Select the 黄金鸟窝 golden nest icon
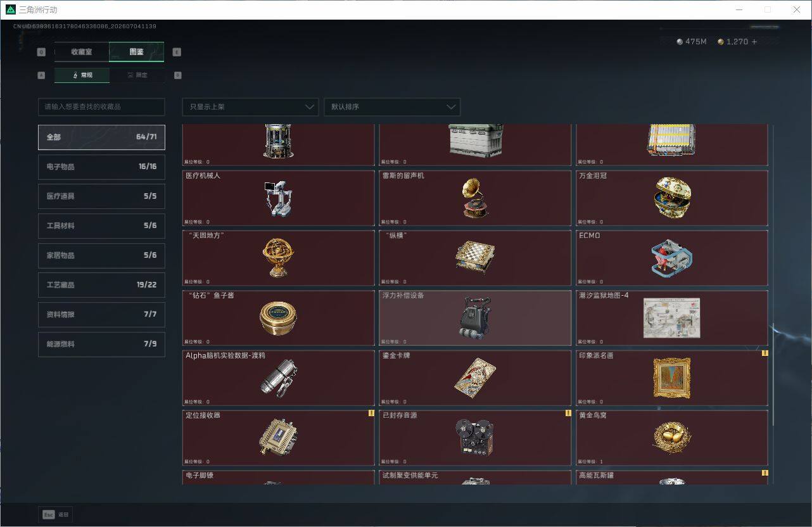The image size is (812, 527). coord(672,437)
